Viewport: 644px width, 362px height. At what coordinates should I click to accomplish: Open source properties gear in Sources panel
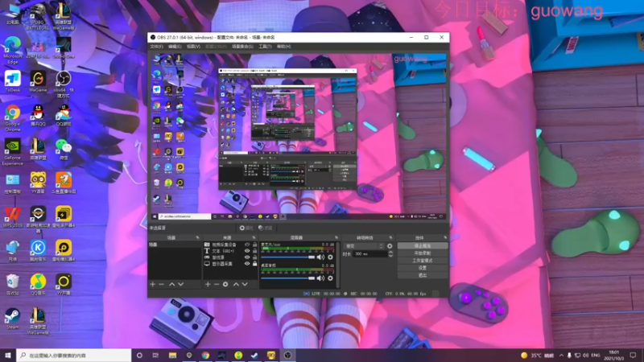(225, 284)
